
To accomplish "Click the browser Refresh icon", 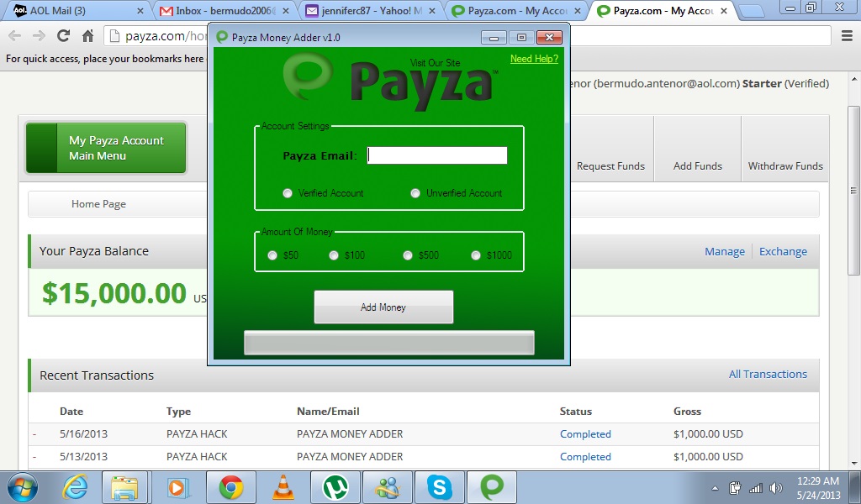I will click(62, 37).
